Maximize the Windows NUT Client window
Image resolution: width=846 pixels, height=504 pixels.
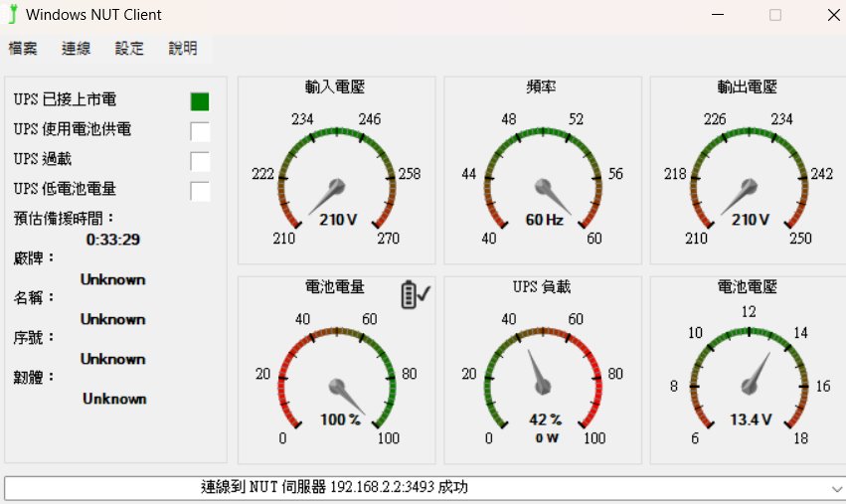tap(775, 15)
